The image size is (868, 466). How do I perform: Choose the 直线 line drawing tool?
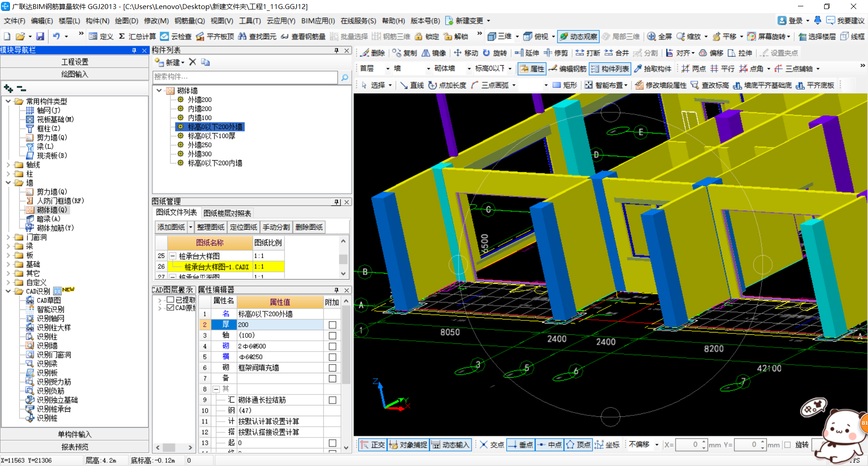[x=412, y=85]
